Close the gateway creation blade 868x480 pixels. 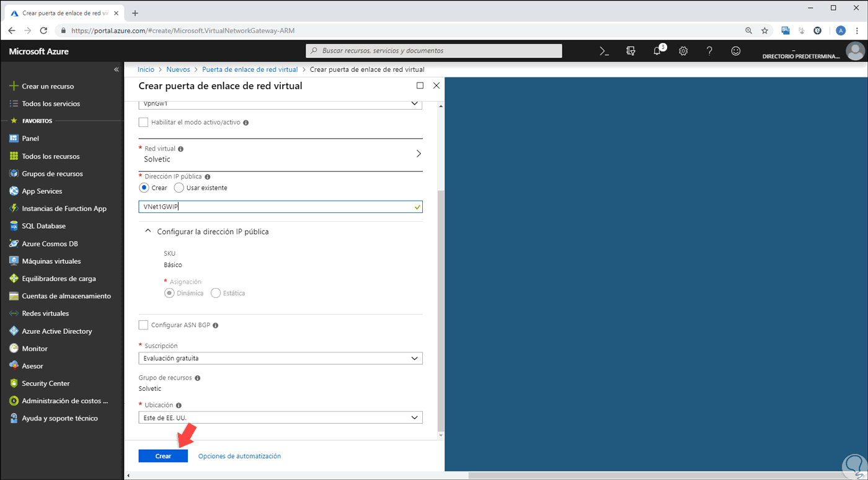[436, 85]
